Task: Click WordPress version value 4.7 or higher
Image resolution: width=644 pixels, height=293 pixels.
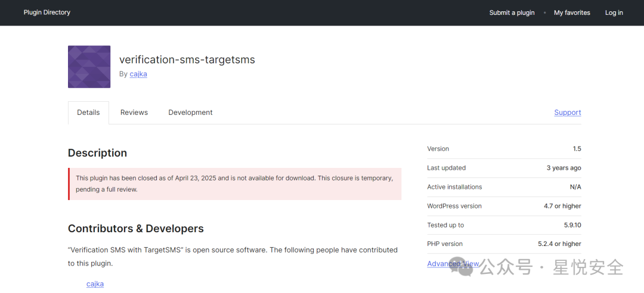Action: click(x=562, y=206)
